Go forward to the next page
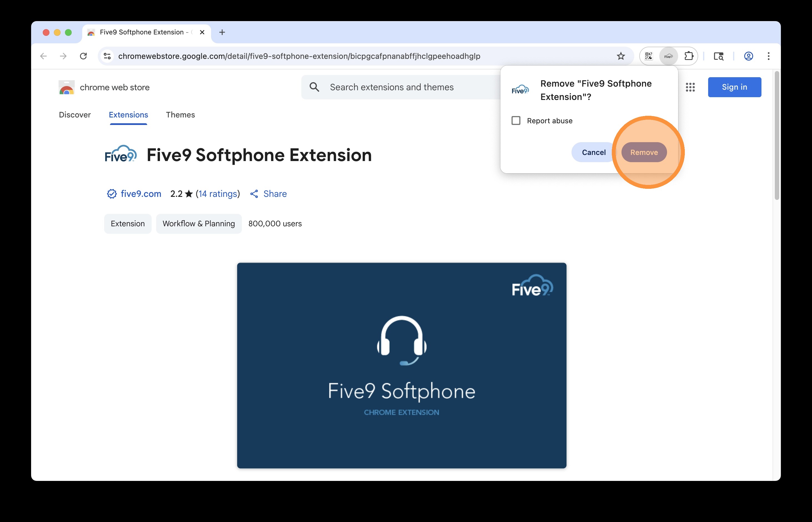812x522 pixels. click(x=63, y=56)
